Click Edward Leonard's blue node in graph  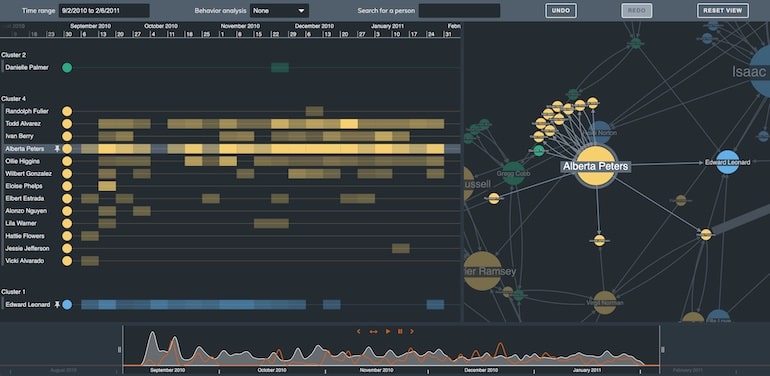[x=728, y=162]
